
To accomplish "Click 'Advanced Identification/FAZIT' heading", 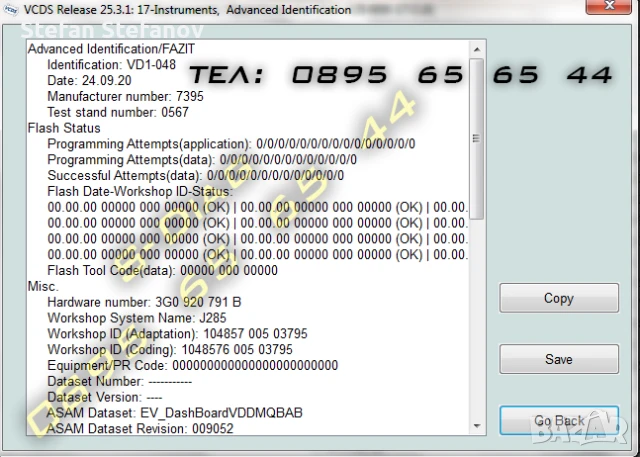I will coord(111,49).
